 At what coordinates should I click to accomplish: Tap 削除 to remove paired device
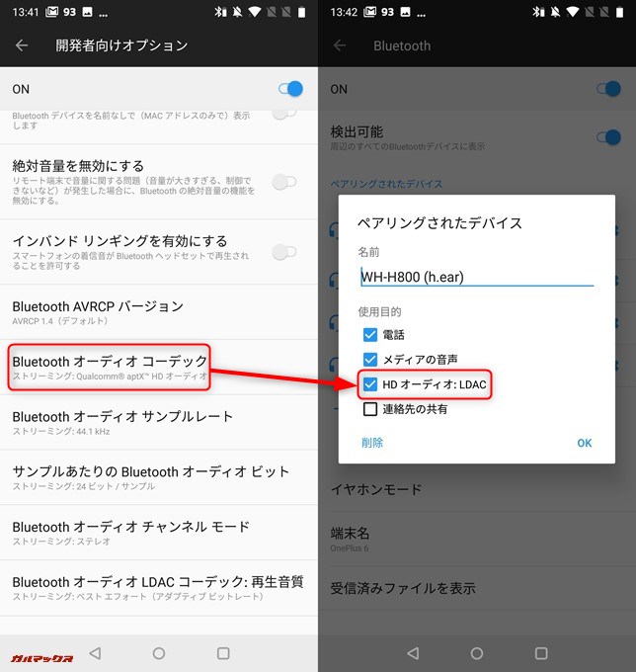pyautogui.click(x=372, y=443)
